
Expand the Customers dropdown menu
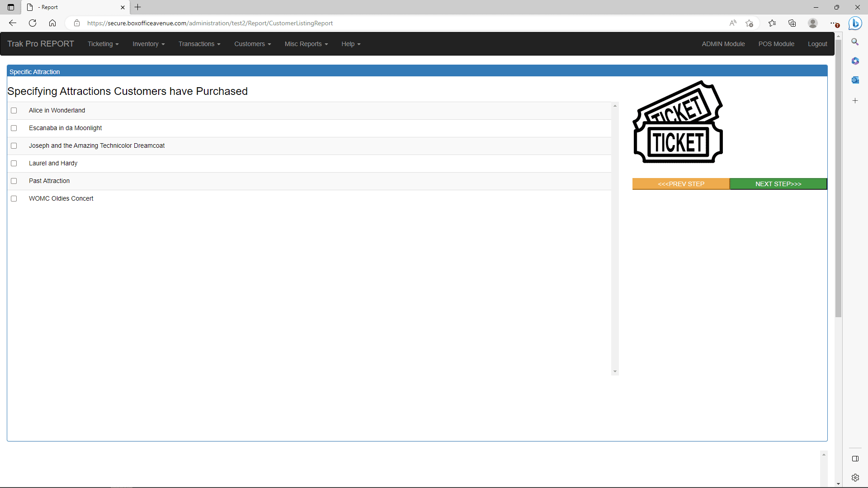(252, 44)
